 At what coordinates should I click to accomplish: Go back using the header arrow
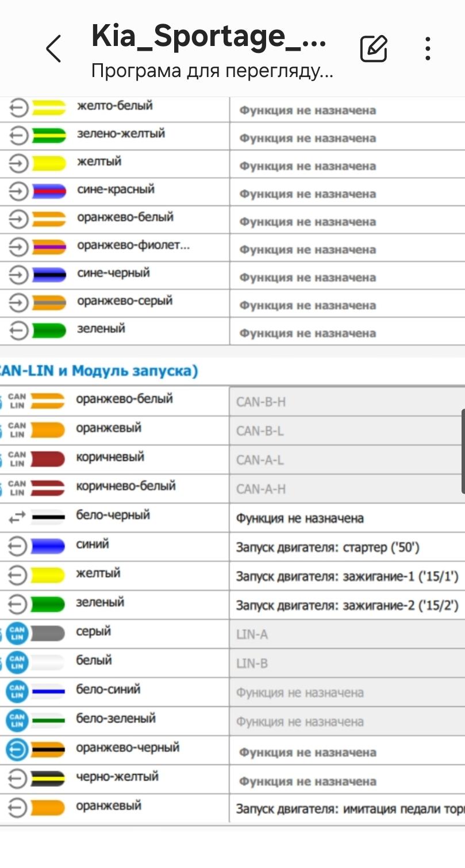coord(53,48)
